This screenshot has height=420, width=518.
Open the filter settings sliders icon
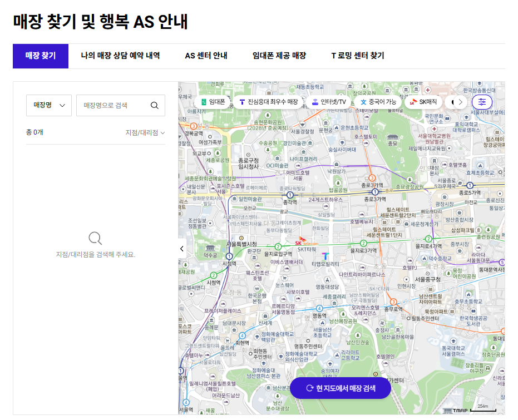point(482,102)
